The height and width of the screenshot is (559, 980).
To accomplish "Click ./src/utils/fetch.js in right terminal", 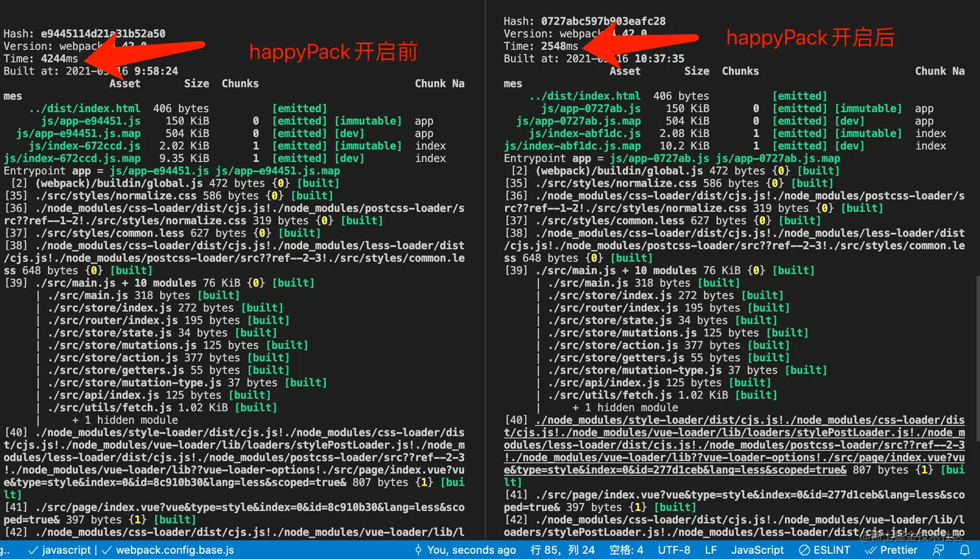I will tap(610, 395).
